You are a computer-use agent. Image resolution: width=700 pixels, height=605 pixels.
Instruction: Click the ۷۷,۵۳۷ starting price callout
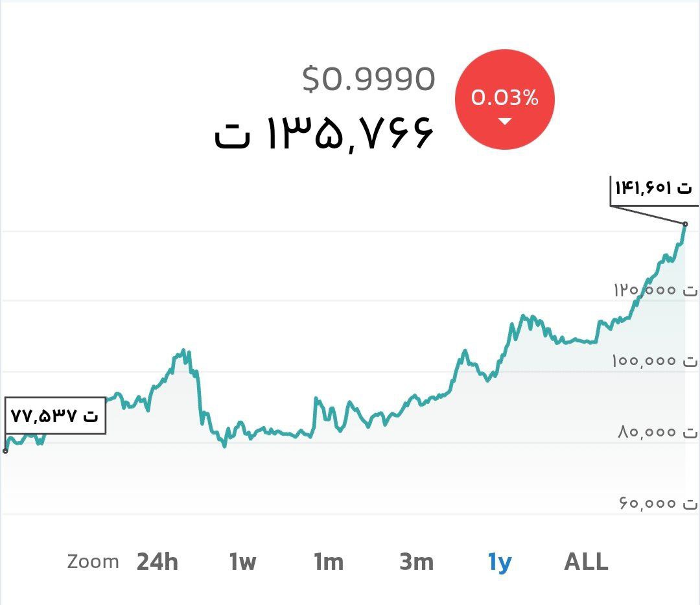[x=54, y=415]
